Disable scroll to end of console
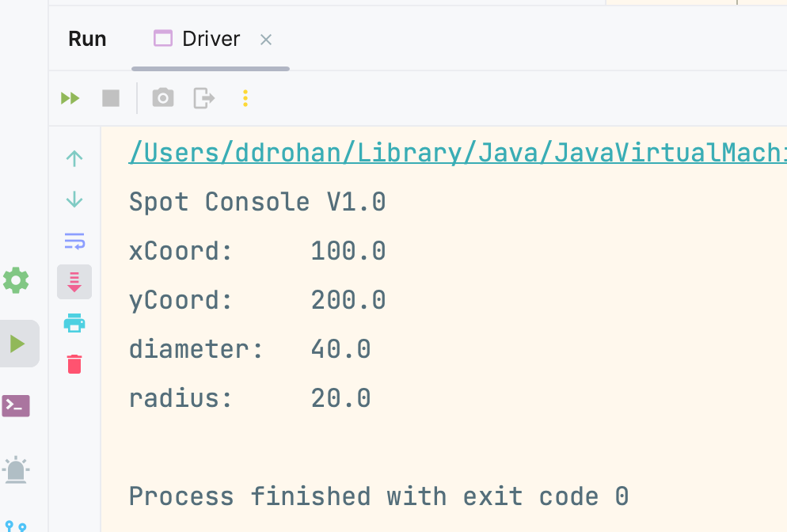This screenshot has width=787, height=532. 74,282
